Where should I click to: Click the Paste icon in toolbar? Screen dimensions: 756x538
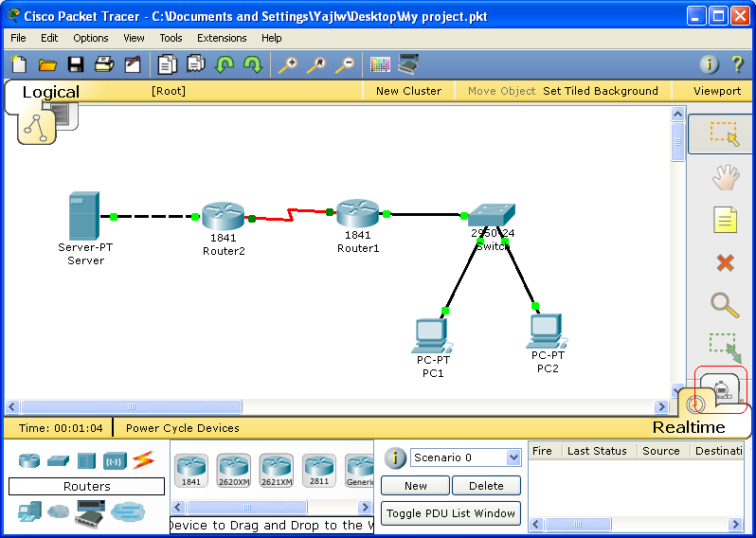coord(196,63)
